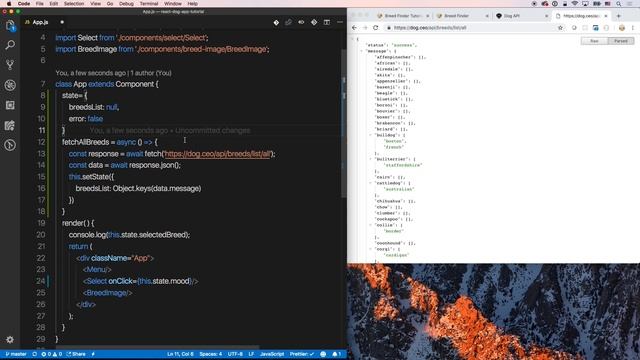Image resolution: width=640 pixels, height=360 pixels.
Task: Close the https://dog.ceo Chrome tab
Action: tap(606, 16)
